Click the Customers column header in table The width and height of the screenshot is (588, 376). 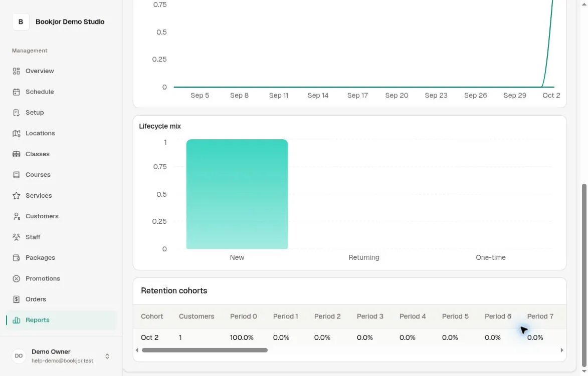197,316
